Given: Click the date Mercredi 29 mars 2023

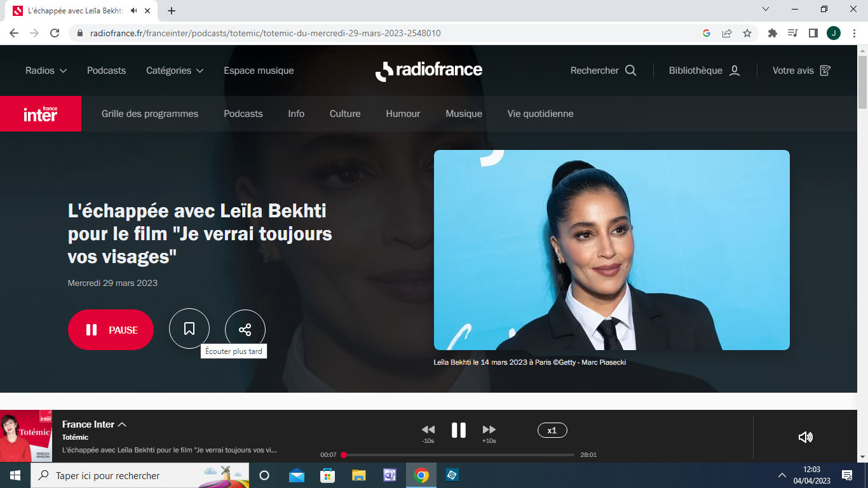Looking at the screenshot, I should pos(112,283).
